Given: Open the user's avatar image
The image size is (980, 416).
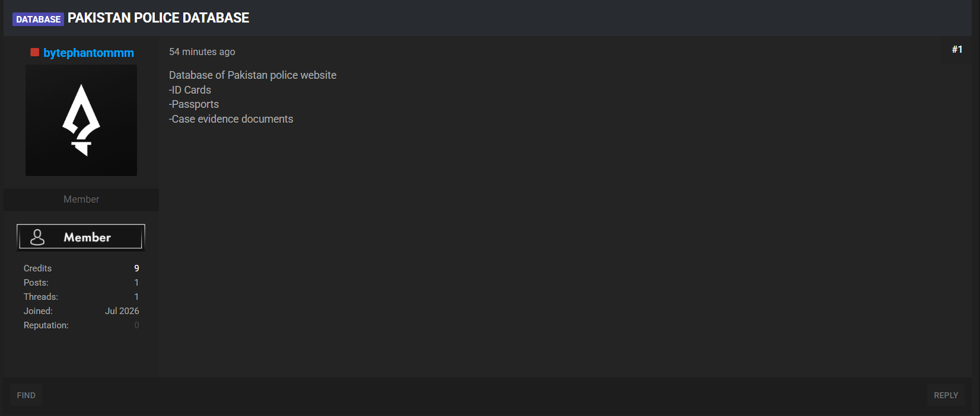Looking at the screenshot, I should click(x=81, y=120).
